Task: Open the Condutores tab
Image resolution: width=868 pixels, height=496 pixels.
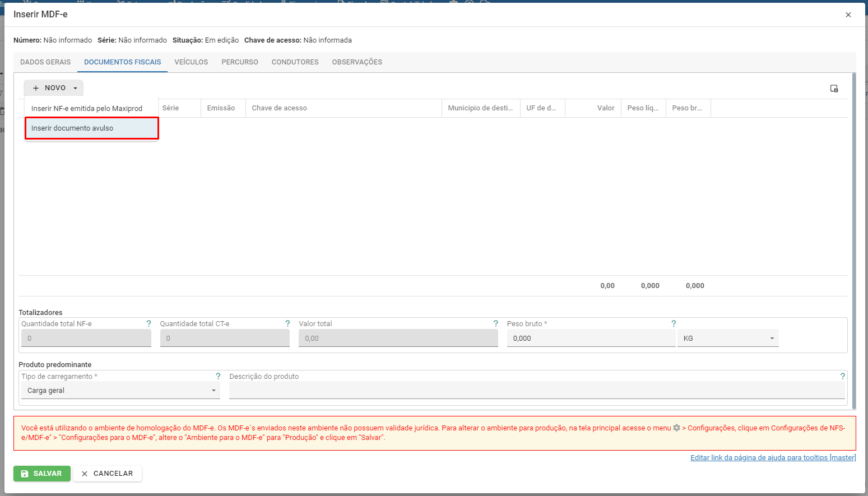Action: (x=295, y=62)
